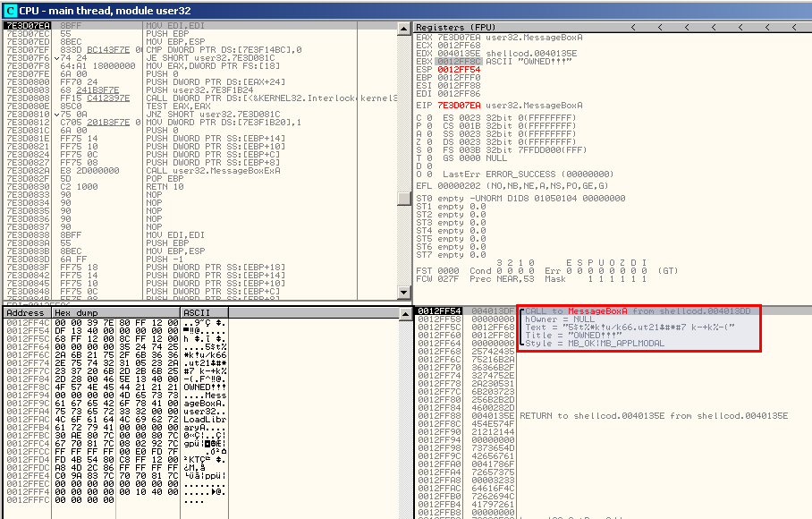Select the EIP register value 7E3D07EA
The width and height of the screenshot is (812, 519).
point(459,106)
